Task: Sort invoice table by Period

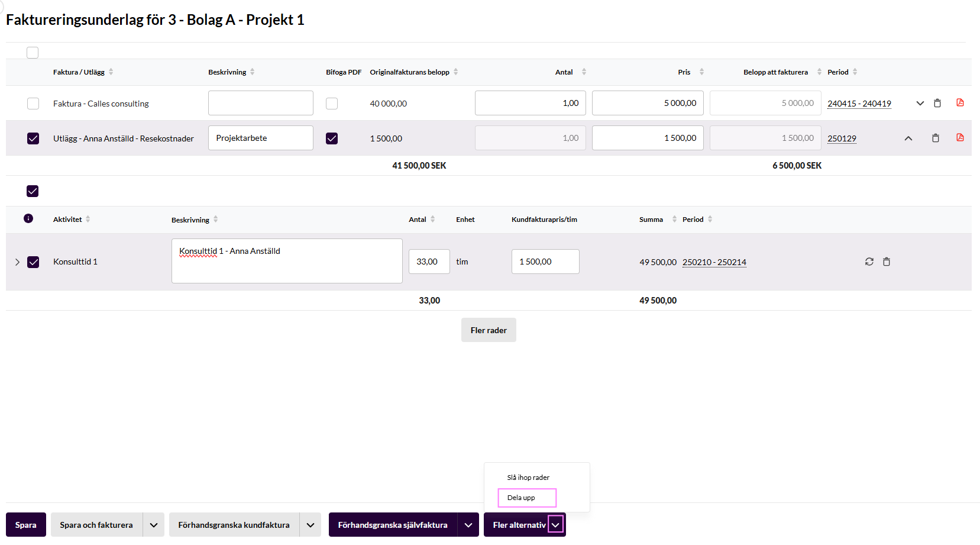Action: pos(855,72)
